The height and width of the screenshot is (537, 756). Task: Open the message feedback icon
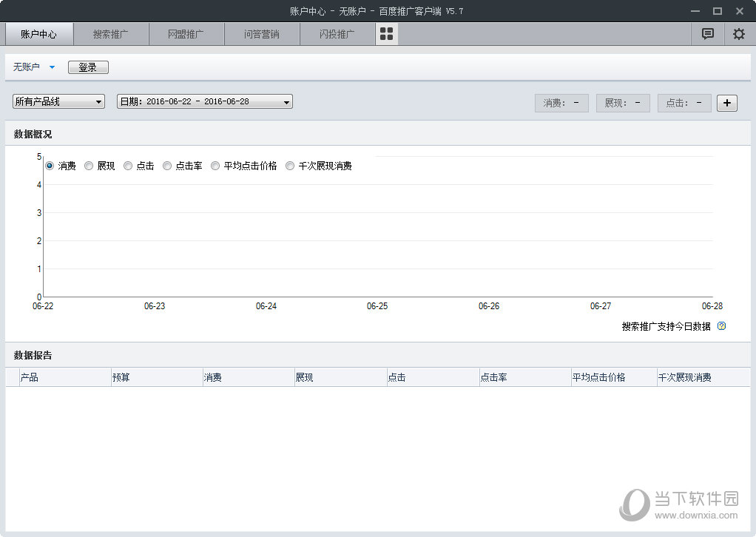(x=708, y=34)
